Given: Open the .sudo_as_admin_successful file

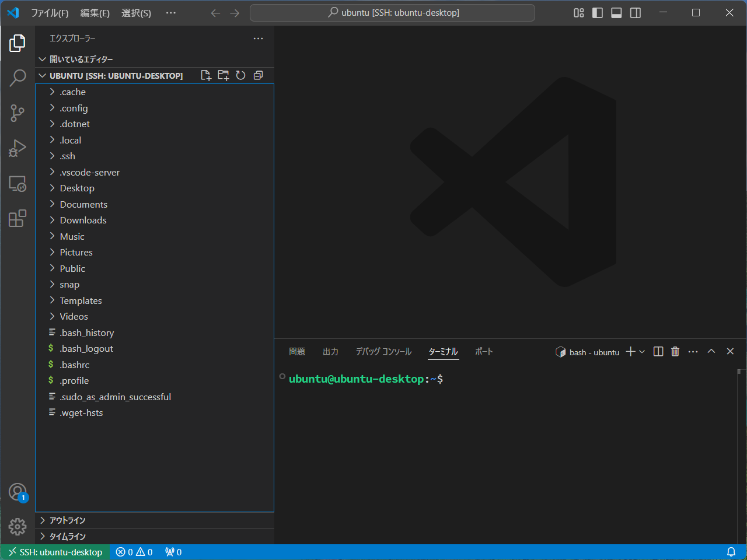Looking at the screenshot, I should (155, 397).
